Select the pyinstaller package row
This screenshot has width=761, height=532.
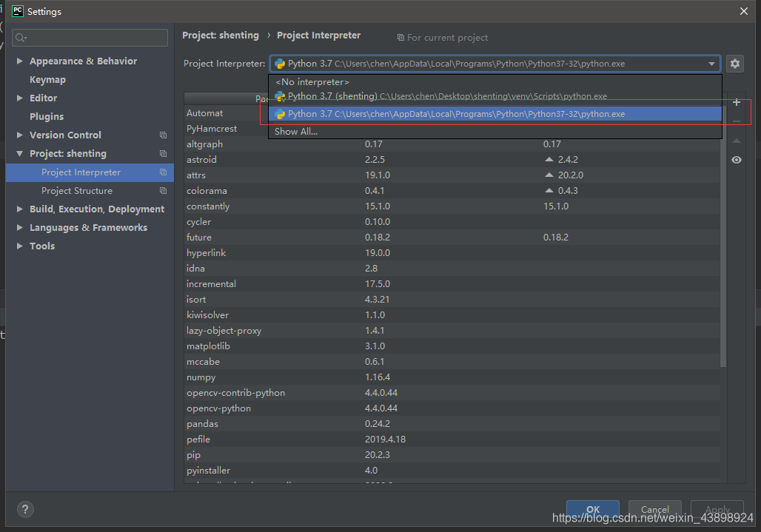tap(452, 470)
